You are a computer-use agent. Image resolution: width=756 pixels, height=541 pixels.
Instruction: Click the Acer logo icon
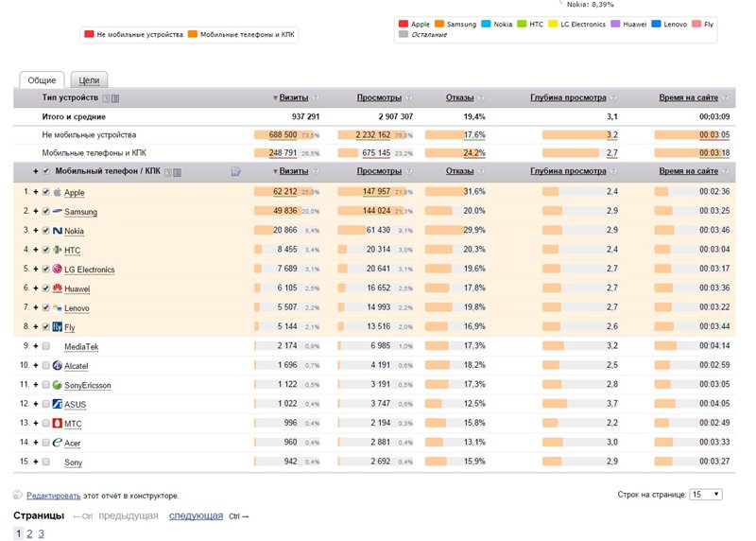(x=57, y=443)
